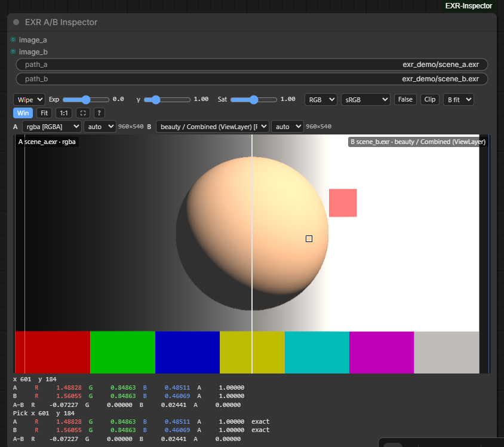Click the gamma slider

167,100
